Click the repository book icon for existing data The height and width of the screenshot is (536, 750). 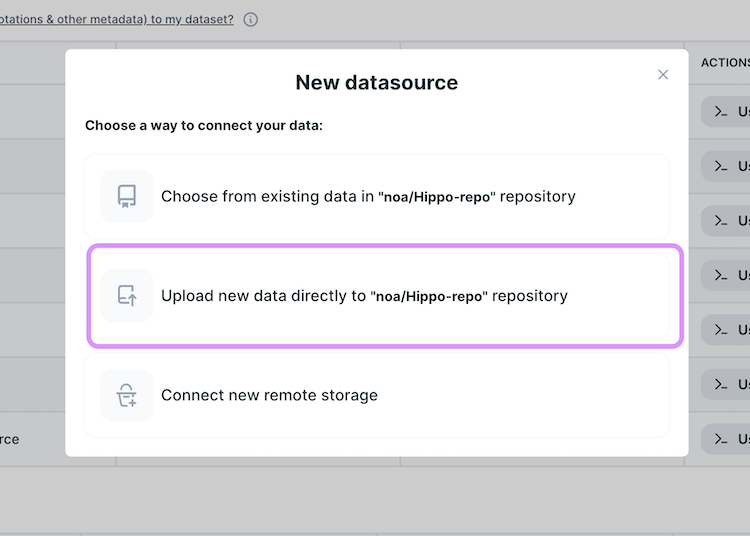127,196
